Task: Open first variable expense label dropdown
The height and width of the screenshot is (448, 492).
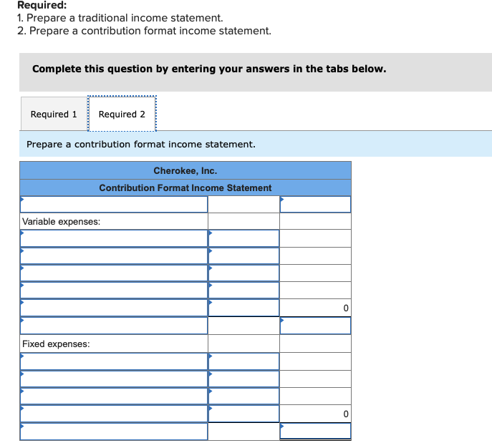Action: 114,238
